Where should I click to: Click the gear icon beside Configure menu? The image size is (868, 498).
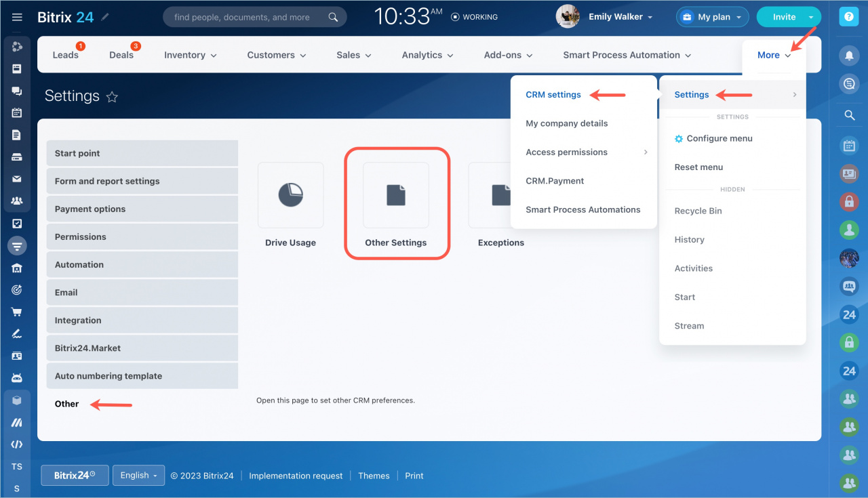[x=679, y=138]
